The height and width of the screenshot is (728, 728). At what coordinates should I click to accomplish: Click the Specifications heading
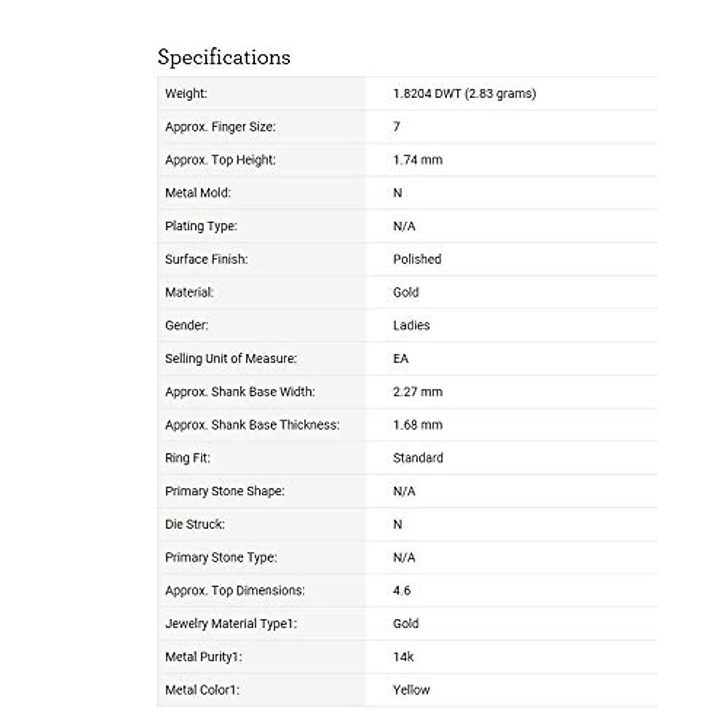(x=224, y=57)
